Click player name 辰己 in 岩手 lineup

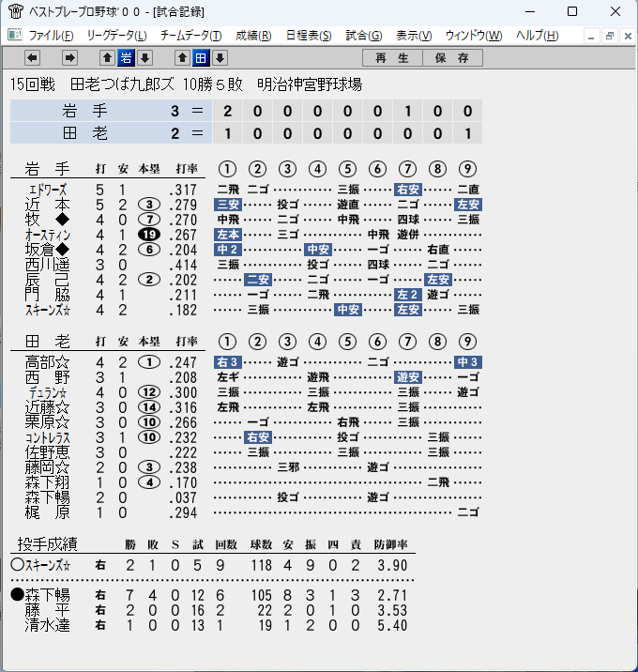(x=48, y=280)
